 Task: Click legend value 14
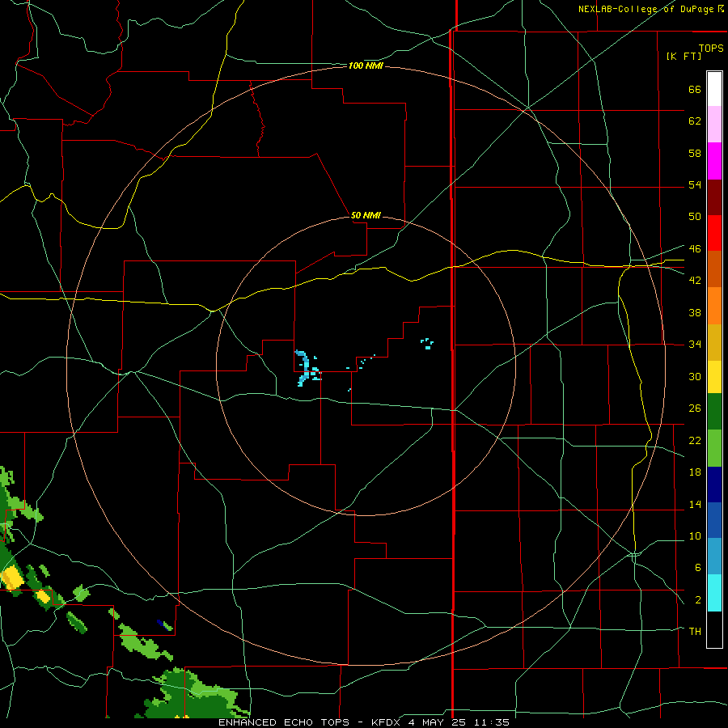pos(695,504)
